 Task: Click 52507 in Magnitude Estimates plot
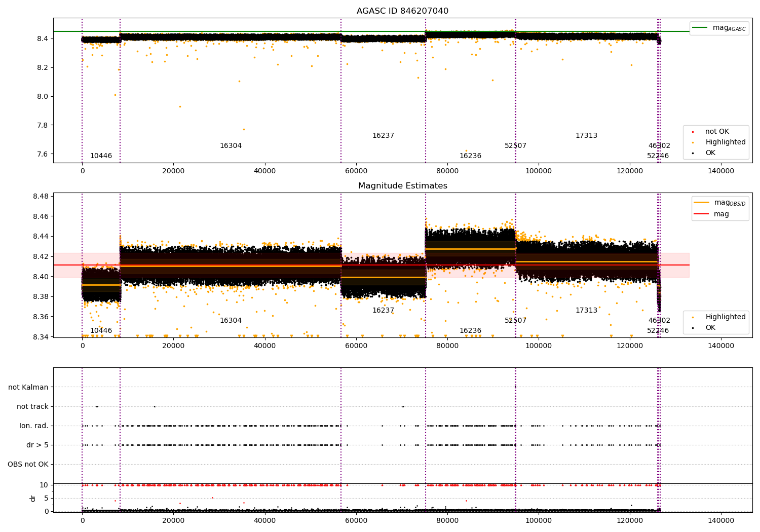pos(515,321)
